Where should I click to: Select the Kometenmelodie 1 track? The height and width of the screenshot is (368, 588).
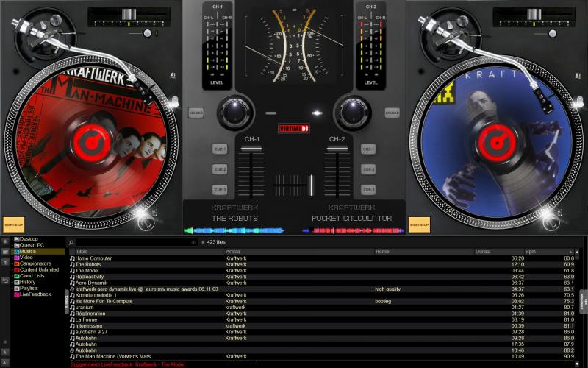point(322,295)
